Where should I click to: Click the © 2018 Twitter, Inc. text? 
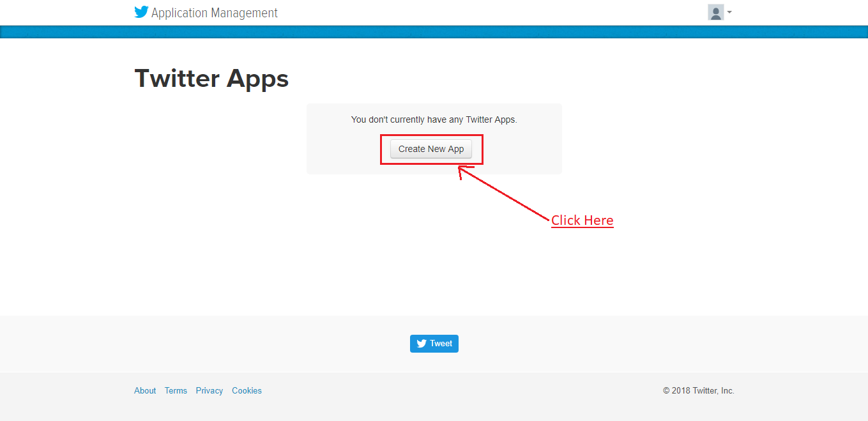point(699,391)
